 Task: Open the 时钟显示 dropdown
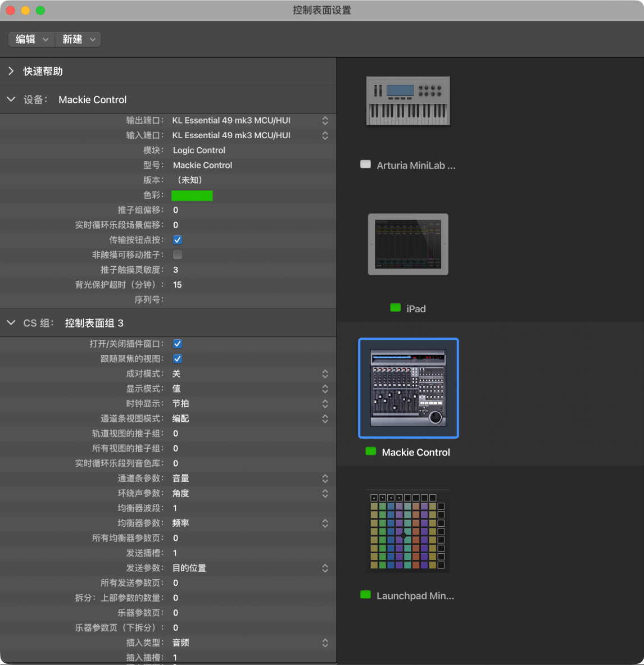click(250, 404)
